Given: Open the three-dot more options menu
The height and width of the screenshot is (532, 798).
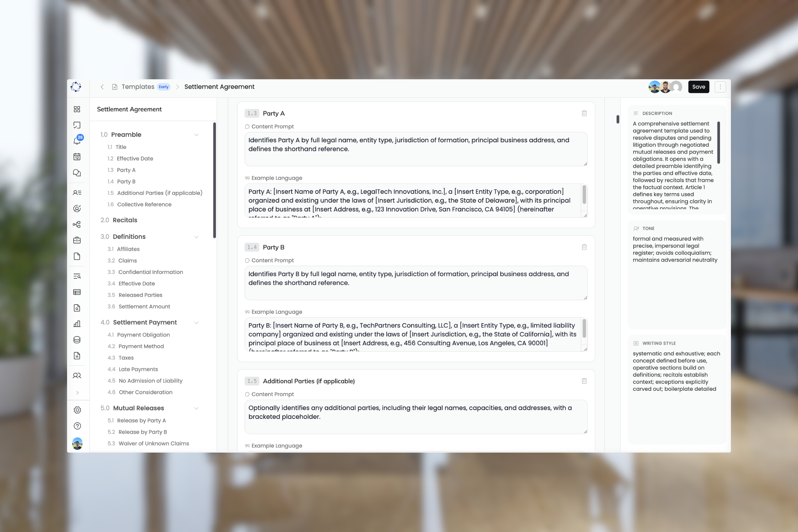Looking at the screenshot, I should [x=720, y=87].
